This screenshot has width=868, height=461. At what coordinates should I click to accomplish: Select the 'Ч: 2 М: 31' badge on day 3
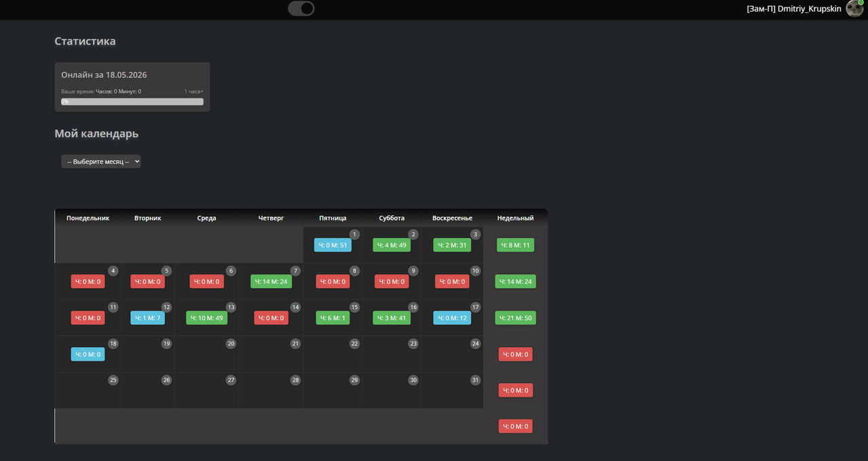tap(452, 245)
